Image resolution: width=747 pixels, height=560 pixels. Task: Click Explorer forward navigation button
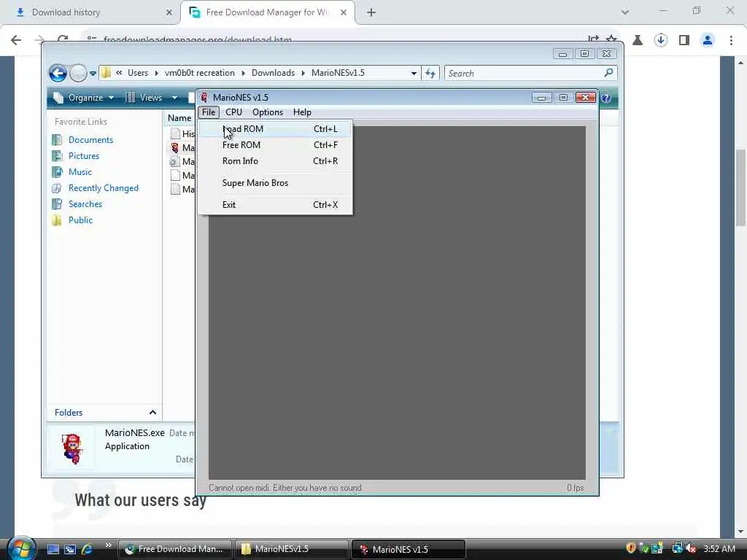click(78, 74)
